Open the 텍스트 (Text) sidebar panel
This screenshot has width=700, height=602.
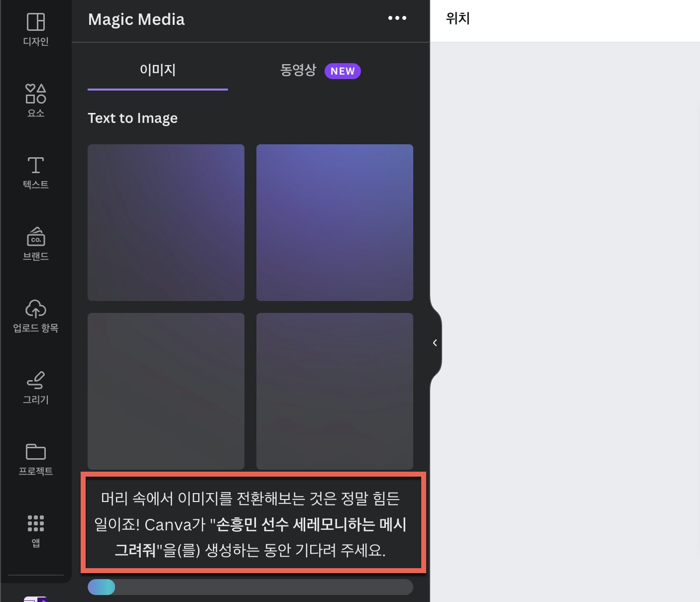(36, 173)
